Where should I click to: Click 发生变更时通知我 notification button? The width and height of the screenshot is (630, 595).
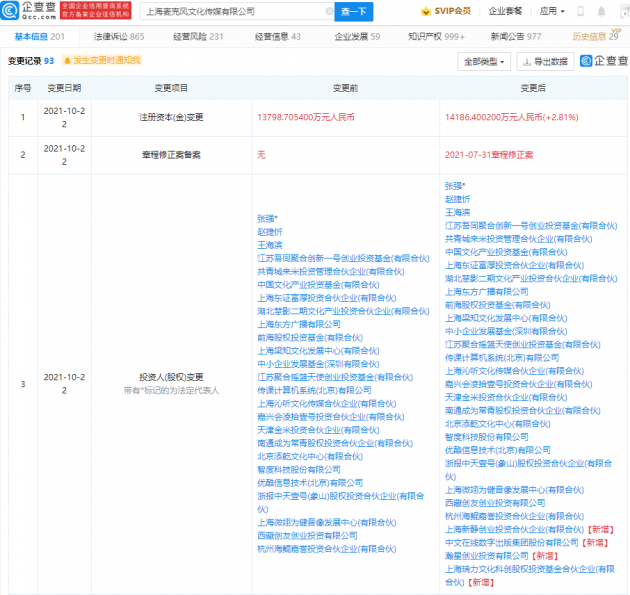tap(102, 60)
